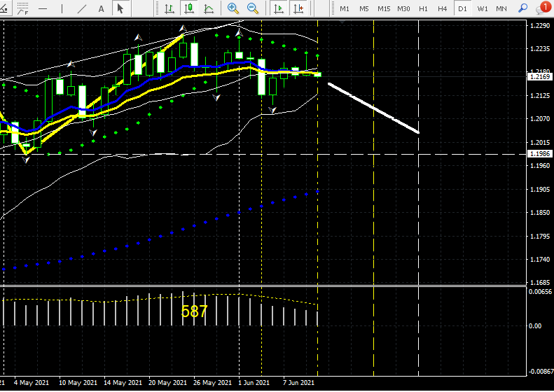
Task: Switch chart to bar chart view
Action: point(169,8)
